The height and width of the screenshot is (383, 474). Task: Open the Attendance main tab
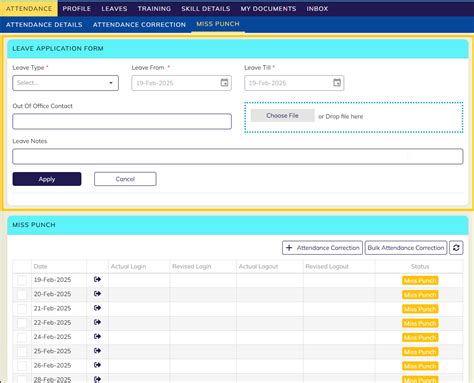click(29, 9)
